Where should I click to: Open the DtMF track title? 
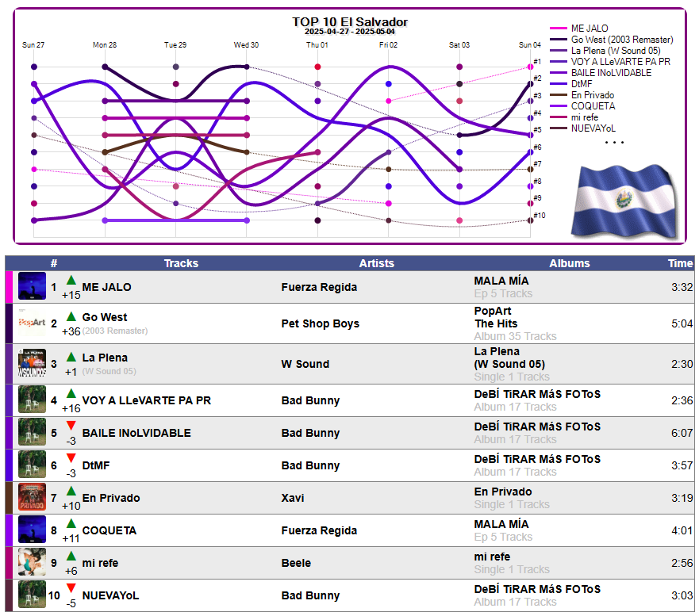pos(96,465)
